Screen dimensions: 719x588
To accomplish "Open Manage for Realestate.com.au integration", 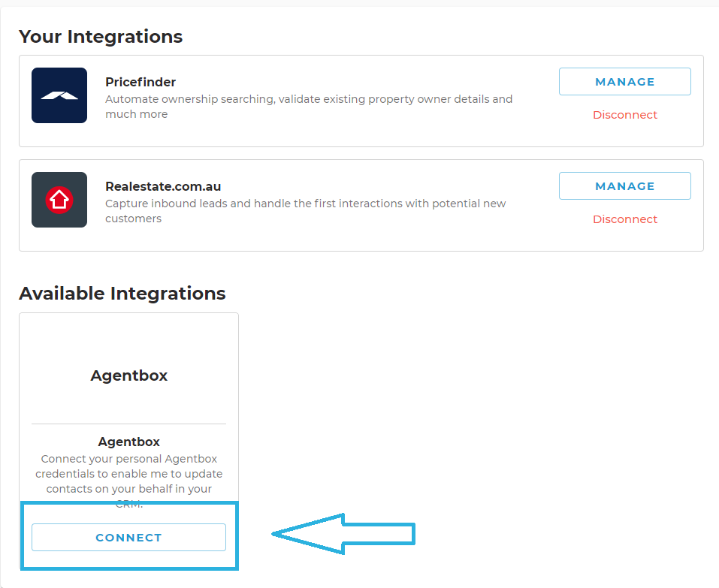I will (x=624, y=186).
